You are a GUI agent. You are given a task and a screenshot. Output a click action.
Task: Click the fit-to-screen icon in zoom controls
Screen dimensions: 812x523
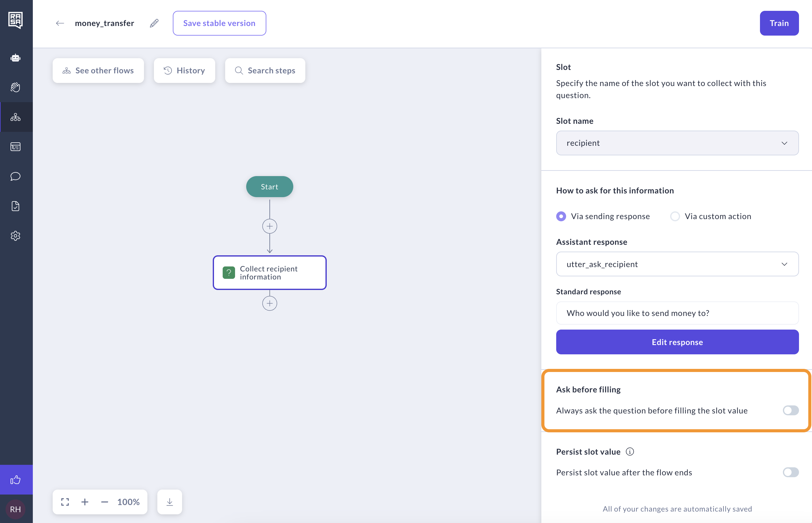point(65,502)
